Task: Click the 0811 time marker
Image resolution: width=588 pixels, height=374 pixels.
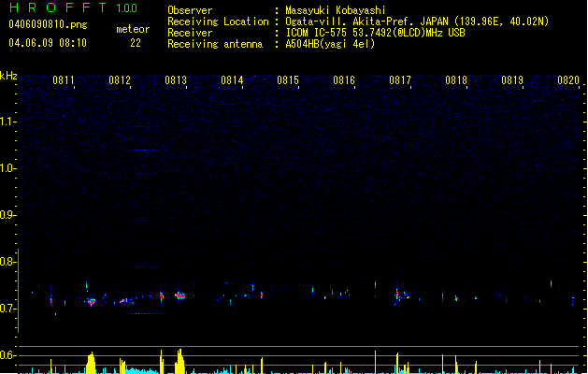Action: [x=63, y=80]
